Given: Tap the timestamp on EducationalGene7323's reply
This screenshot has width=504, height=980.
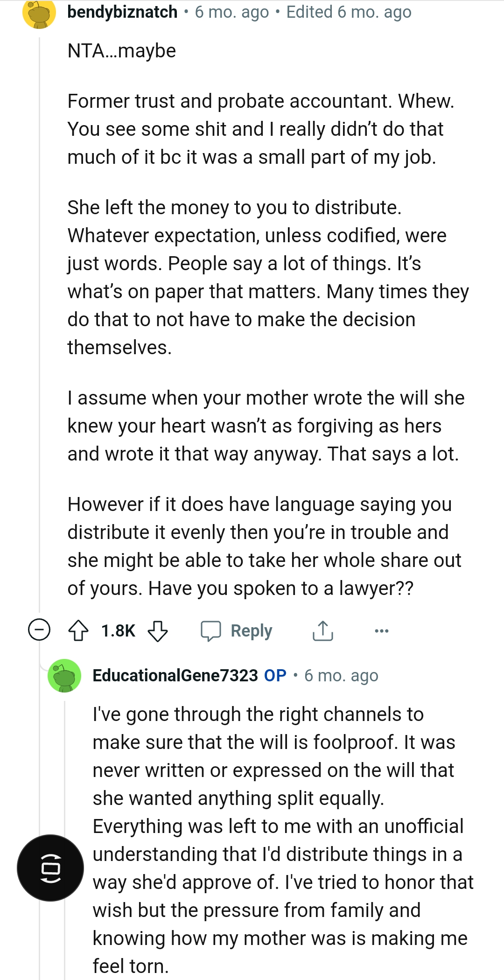Looking at the screenshot, I should pos(341,675).
